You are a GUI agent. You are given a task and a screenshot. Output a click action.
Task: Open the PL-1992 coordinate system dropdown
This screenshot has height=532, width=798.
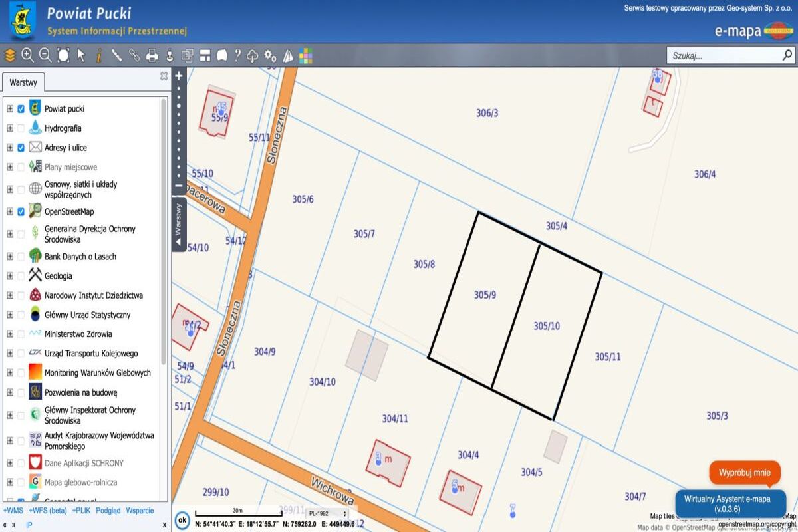coord(327,513)
